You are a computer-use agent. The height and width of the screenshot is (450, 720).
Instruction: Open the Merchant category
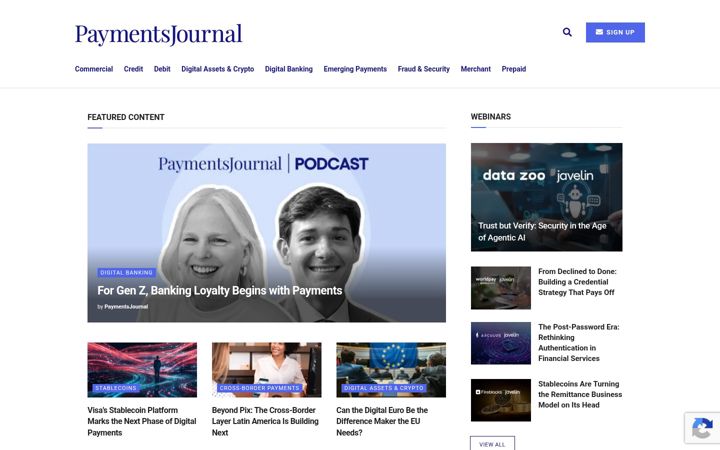(475, 69)
